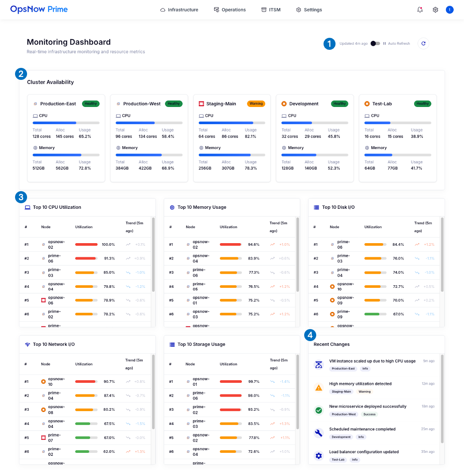The width and height of the screenshot is (464, 476).
Task: Click the Test-Lab cluster icon
Action: 367,104
